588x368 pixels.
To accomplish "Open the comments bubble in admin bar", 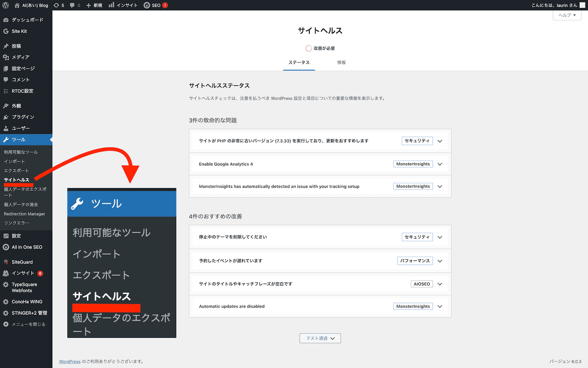I will point(75,5).
